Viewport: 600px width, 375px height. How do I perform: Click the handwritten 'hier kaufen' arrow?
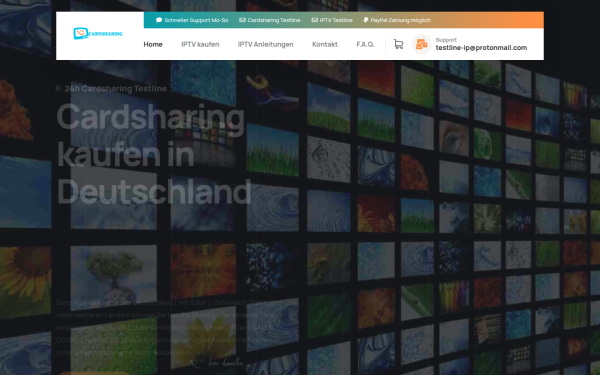216,363
